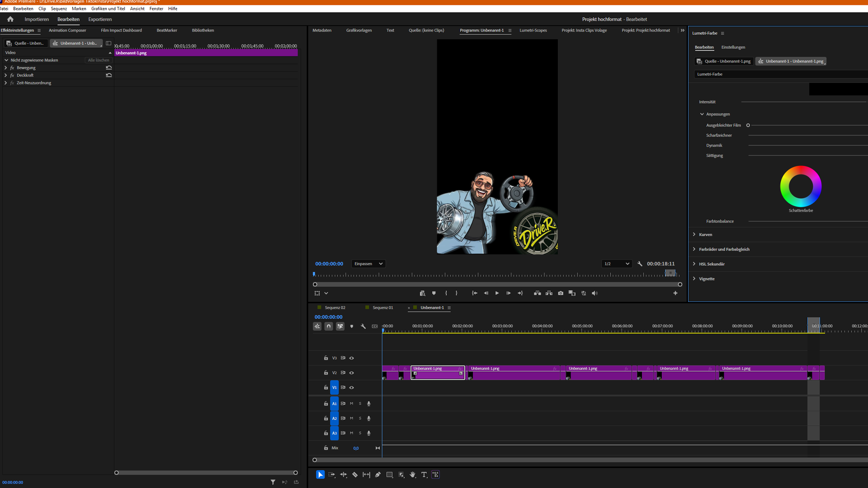
Task: Click the Ausgebleichter Film slider handle
Action: click(x=748, y=125)
